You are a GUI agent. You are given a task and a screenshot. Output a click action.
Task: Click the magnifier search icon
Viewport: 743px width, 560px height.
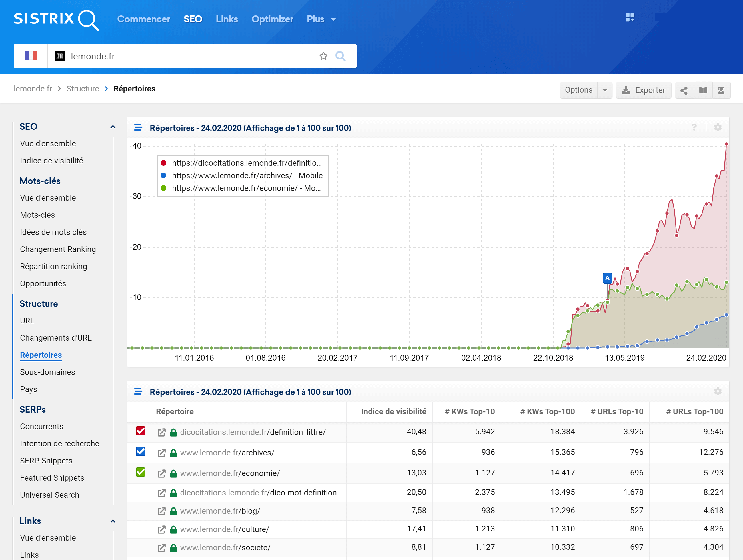click(x=341, y=56)
